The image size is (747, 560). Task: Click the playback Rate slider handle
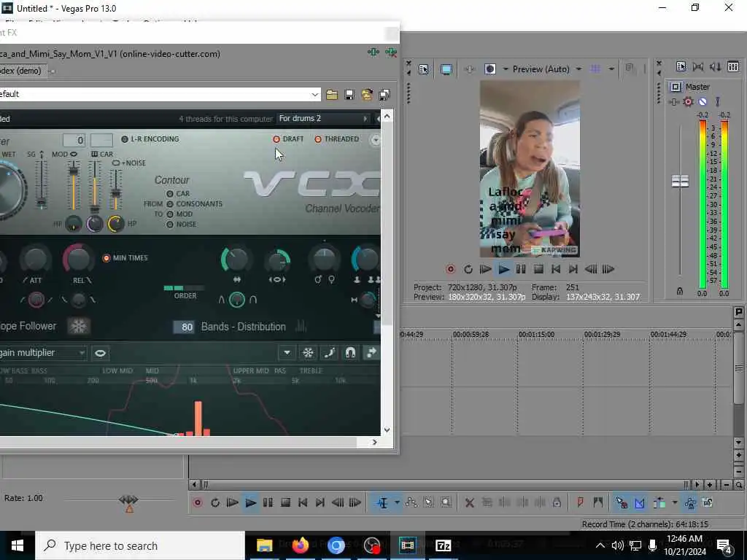128,499
